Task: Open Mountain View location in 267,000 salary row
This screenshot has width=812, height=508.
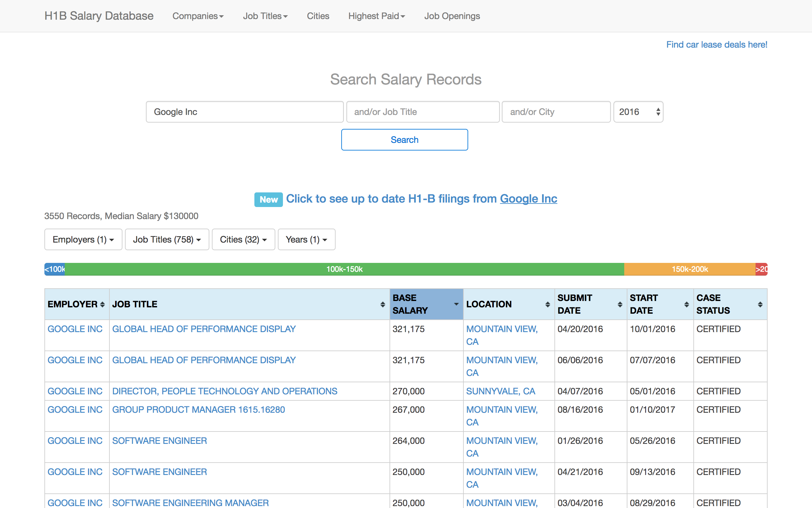Action: coord(502,416)
